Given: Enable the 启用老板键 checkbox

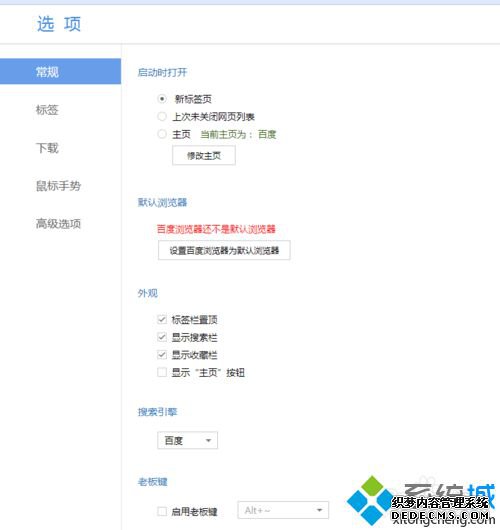Looking at the screenshot, I should point(162,511).
